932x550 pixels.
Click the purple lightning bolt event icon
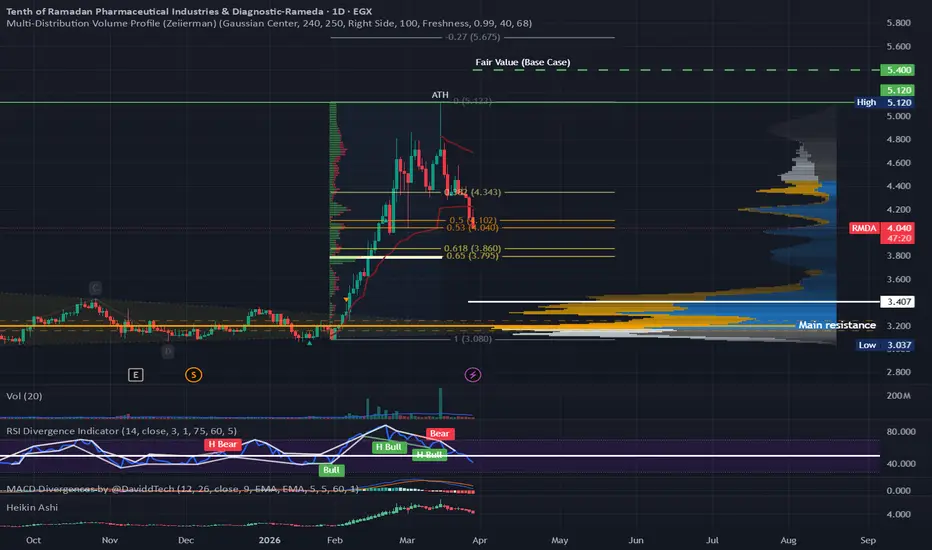point(473,375)
